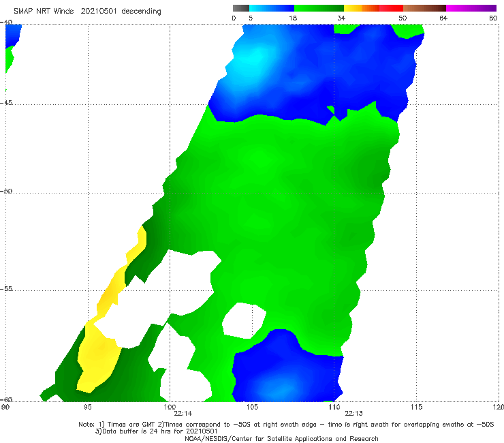Viewport: 504px width, 443px height.
Task: Click the 'NOAA/NESDIS/Center for Satellite Applications and Research' credit
Action: tap(281, 438)
